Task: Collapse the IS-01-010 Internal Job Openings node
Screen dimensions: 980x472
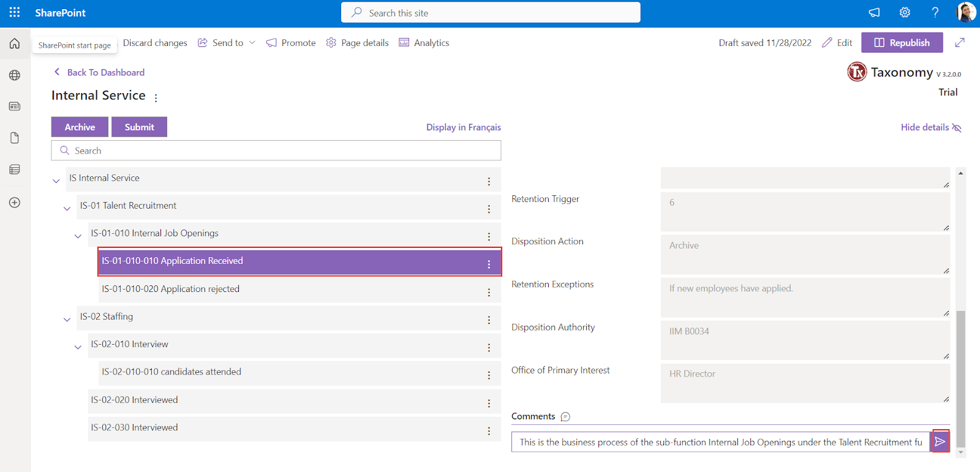Action: (78, 236)
